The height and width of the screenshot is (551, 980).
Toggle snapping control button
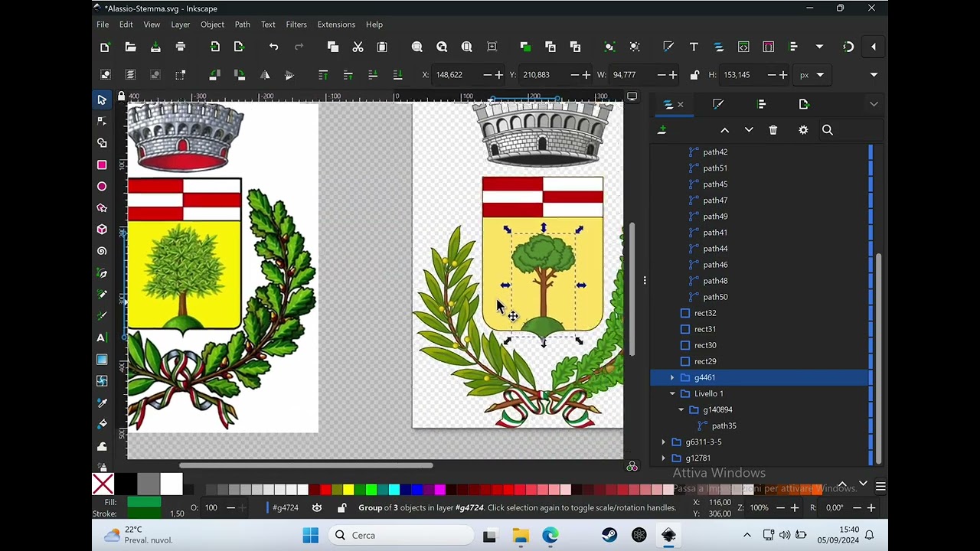click(848, 47)
